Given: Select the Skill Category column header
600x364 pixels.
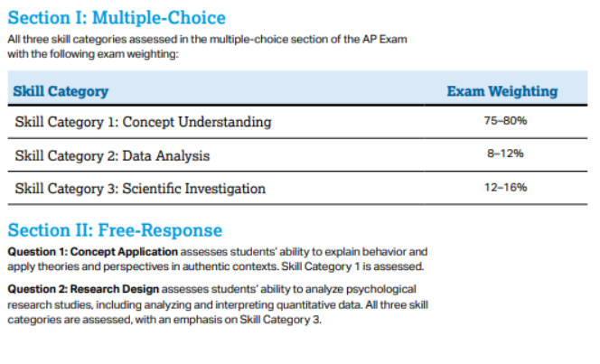Looking at the screenshot, I should pyautogui.click(x=61, y=91).
